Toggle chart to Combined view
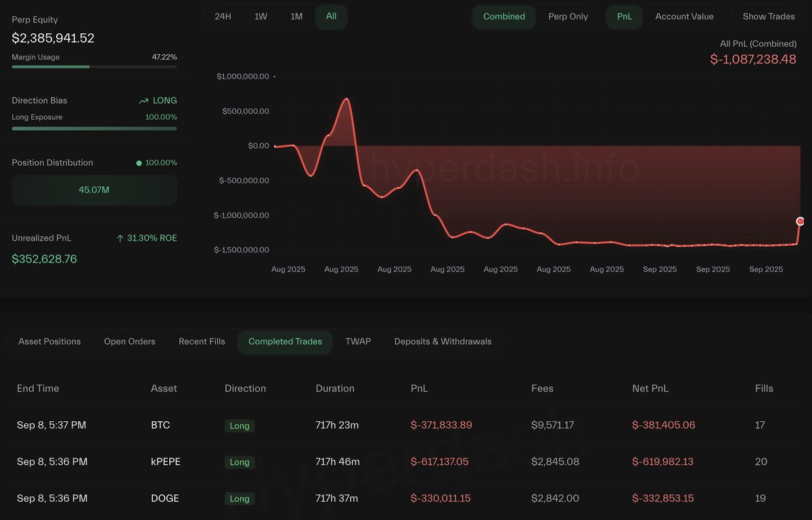 [x=504, y=16]
